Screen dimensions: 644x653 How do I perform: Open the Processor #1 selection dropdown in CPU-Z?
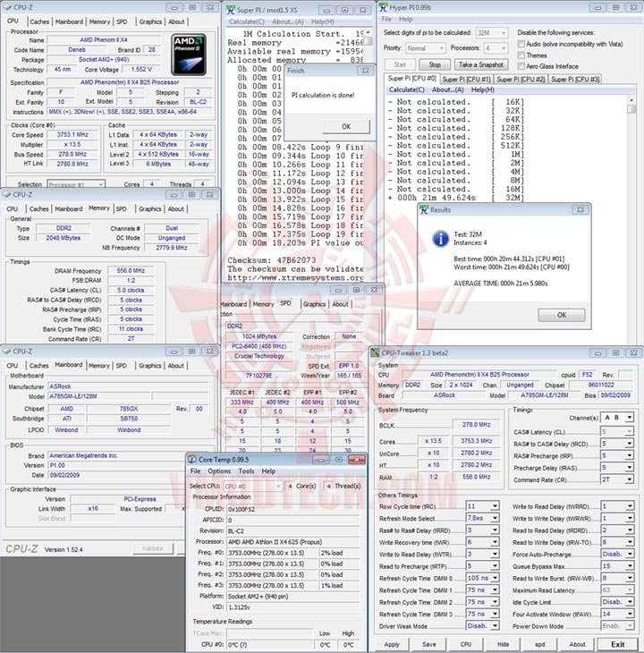[76, 184]
